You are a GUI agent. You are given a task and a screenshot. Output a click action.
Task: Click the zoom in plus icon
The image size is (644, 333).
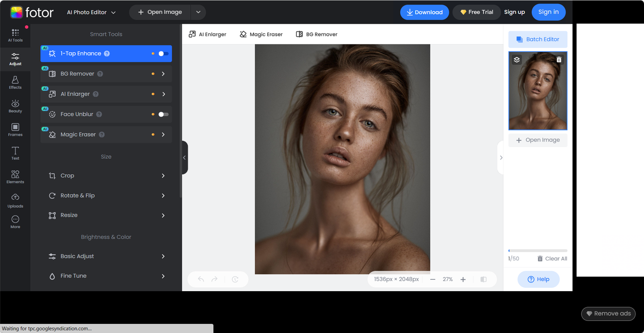pos(463,279)
